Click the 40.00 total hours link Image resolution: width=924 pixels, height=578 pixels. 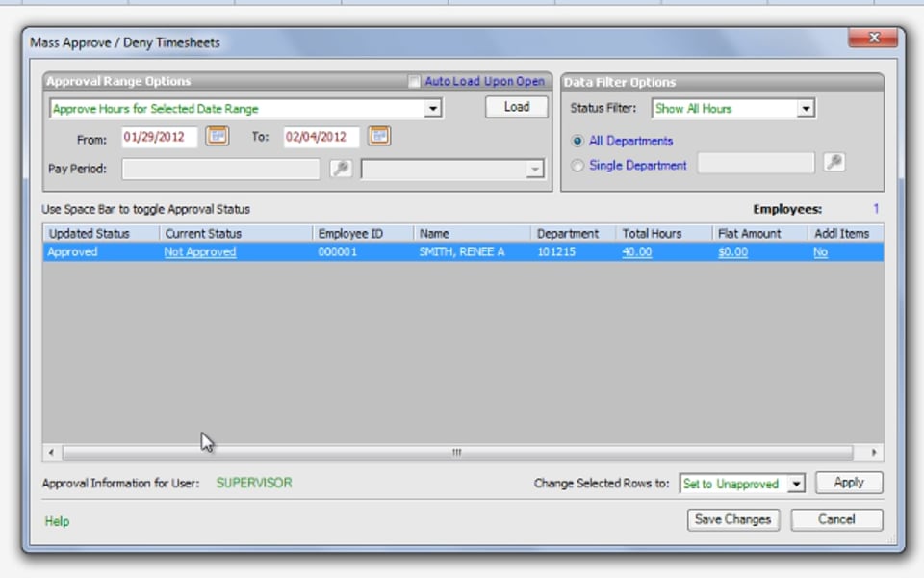(636, 251)
